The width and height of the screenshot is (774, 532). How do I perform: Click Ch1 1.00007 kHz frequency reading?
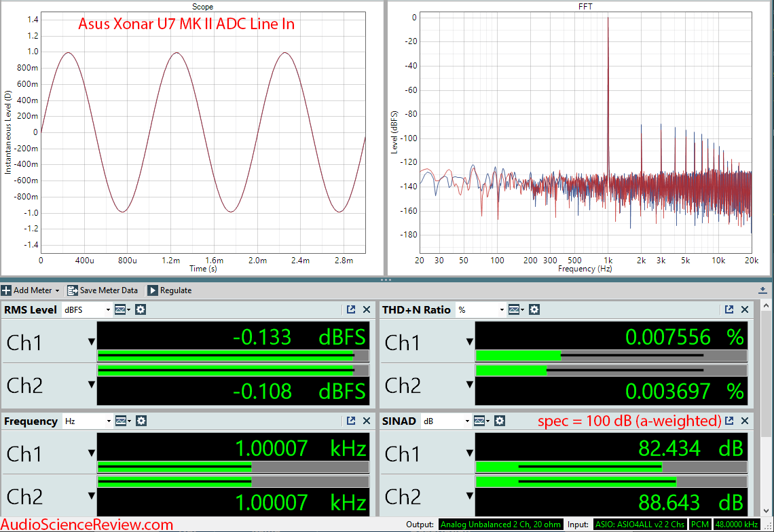click(300, 448)
